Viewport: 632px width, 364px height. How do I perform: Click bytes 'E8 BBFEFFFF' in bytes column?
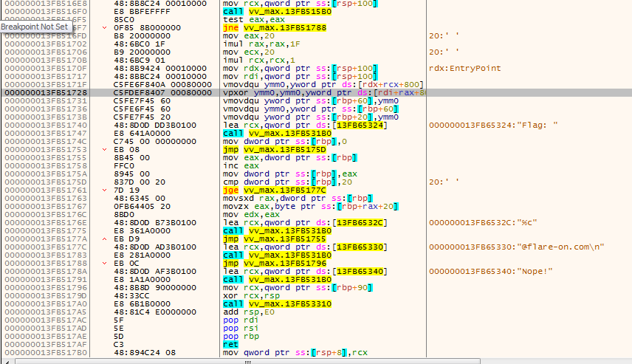click(142, 12)
